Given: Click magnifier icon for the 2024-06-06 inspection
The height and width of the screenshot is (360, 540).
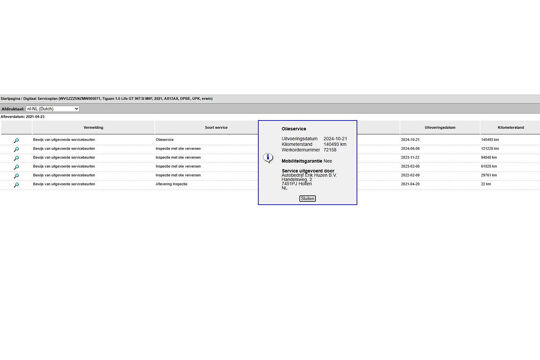Looking at the screenshot, I should 16,149.
